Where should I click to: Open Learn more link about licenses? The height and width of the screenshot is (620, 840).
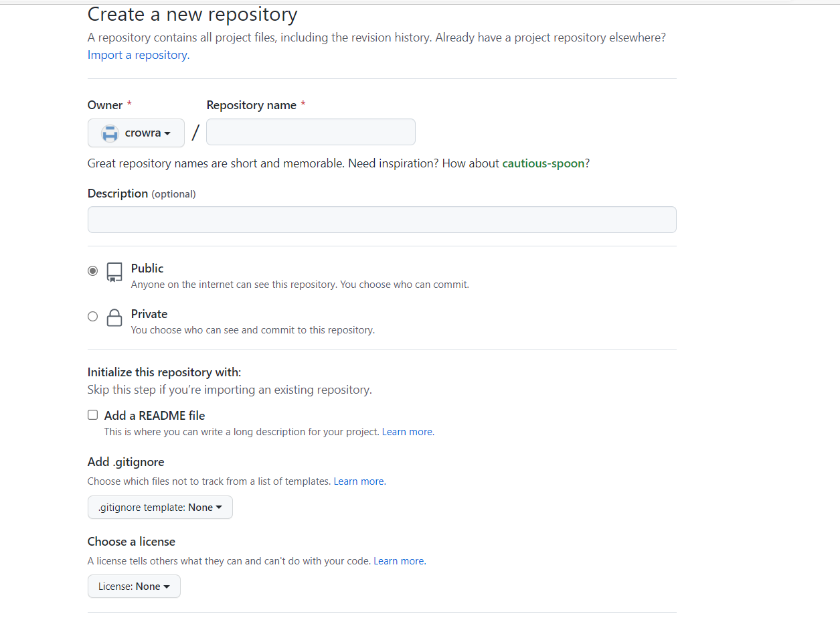pos(398,561)
